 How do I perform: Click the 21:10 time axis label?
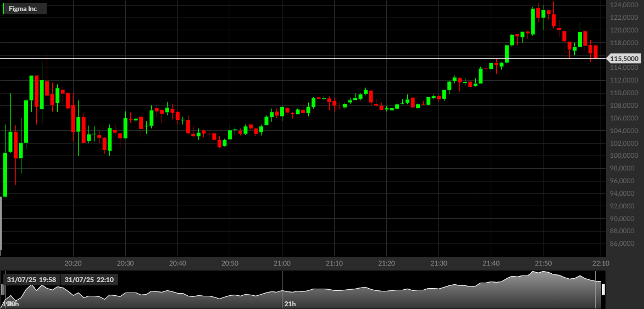click(334, 263)
